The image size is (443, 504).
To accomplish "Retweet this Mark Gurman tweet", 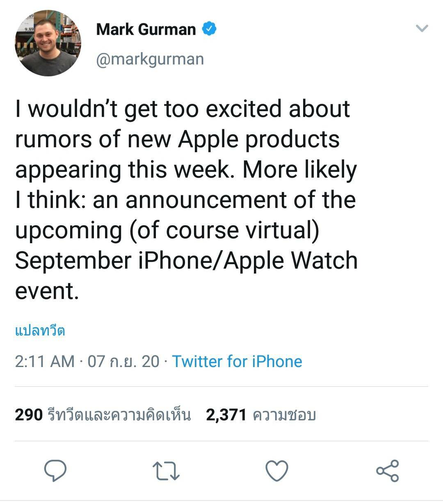I will [166, 471].
